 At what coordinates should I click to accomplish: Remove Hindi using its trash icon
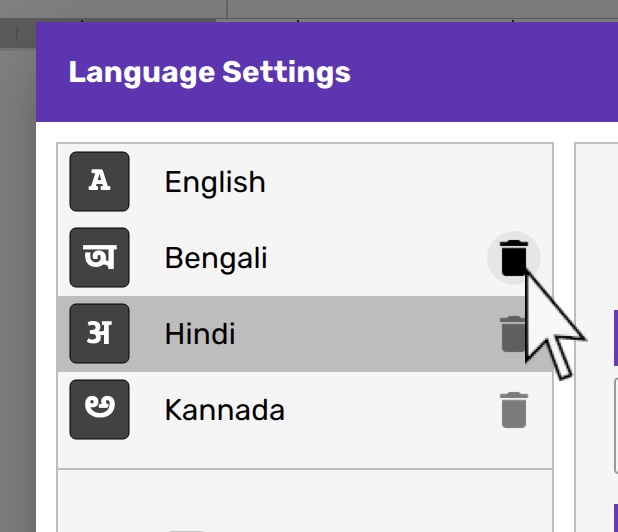[513, 334]
